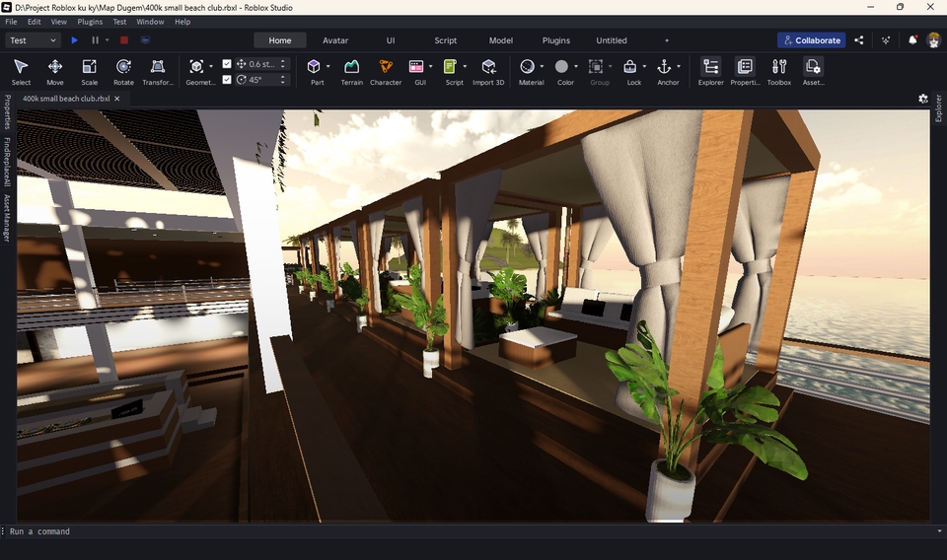Expand the Material dropdown arrow
Screen dimensions: 947x560
tap(542, 67)
